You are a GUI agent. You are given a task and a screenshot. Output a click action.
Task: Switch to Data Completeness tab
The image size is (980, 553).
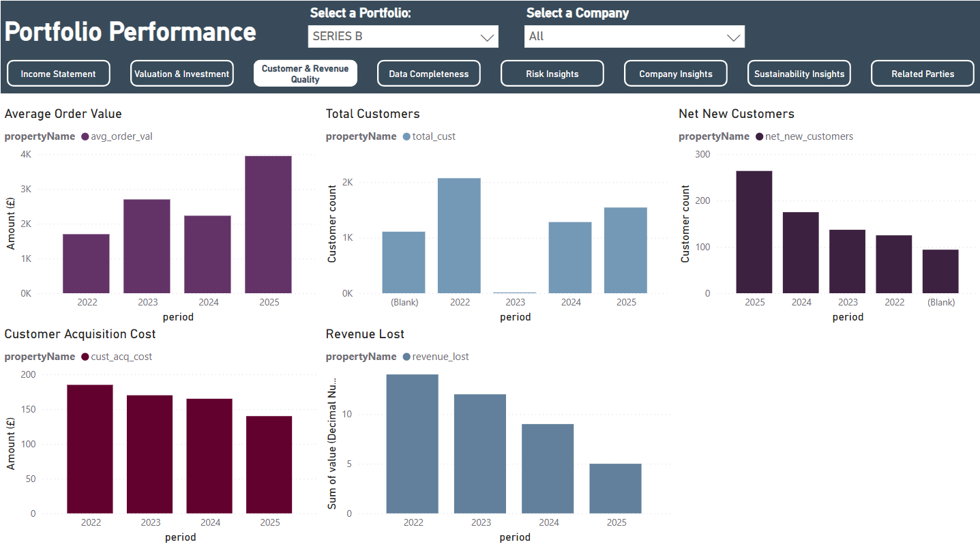coord(429,74)
